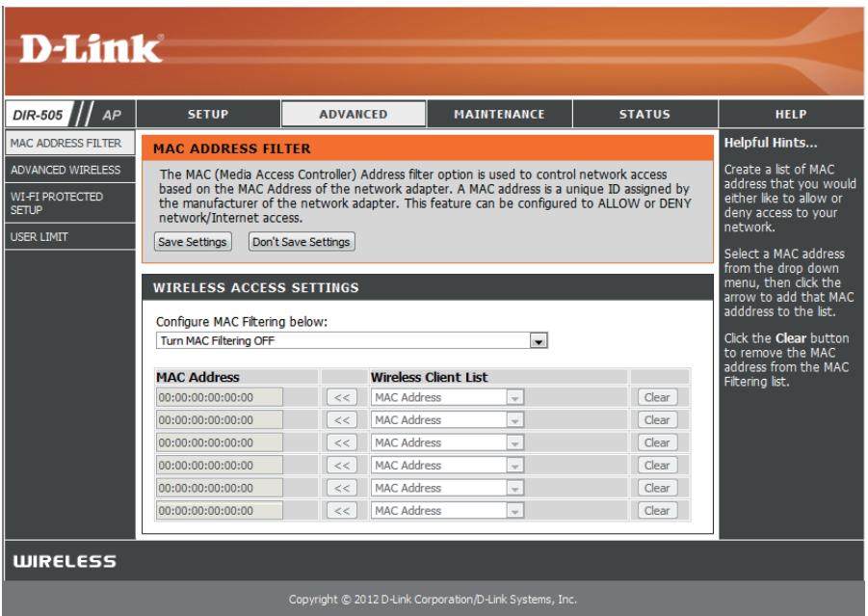868x616 pixels.
Task: Click the Clear button in the fourth row
Action: [x=657, y=466]
